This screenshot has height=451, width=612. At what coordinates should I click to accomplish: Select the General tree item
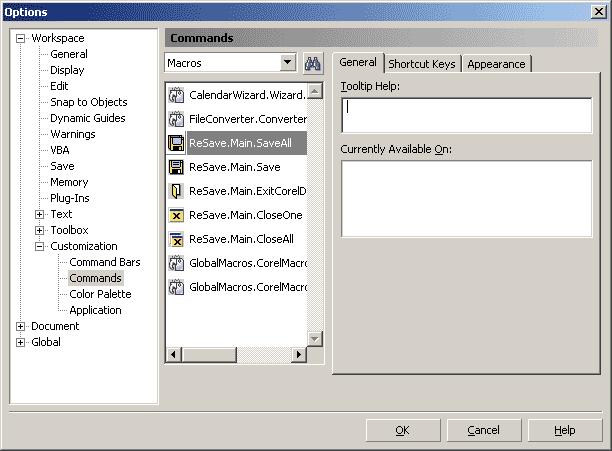click(69, 54)
